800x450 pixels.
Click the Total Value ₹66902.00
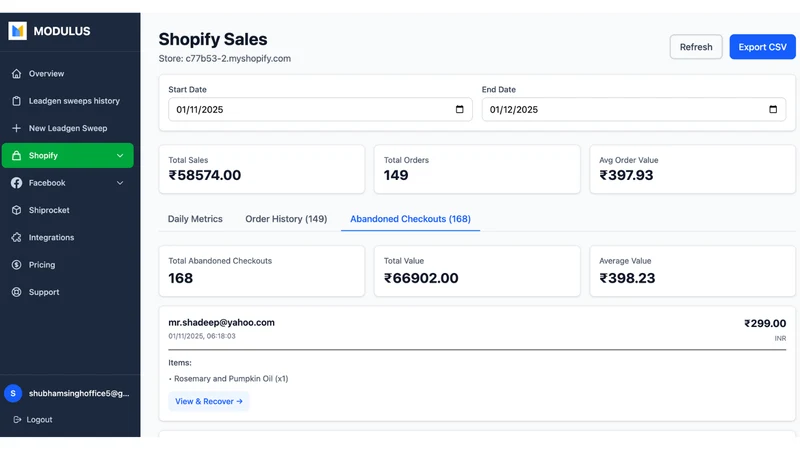point(421,278)
